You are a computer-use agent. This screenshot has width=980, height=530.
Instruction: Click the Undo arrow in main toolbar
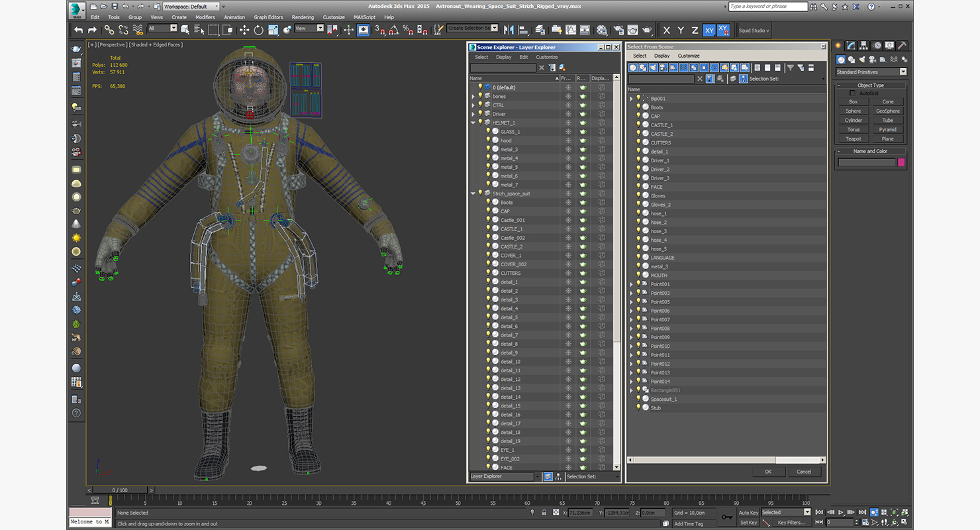(78, 30)
